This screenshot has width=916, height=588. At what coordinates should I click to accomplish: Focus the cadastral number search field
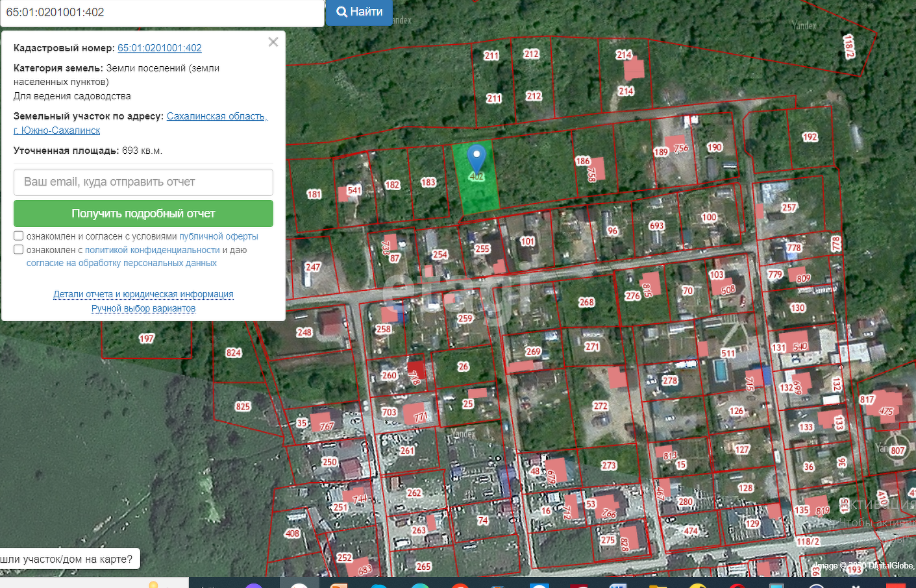tap(162, 12)
